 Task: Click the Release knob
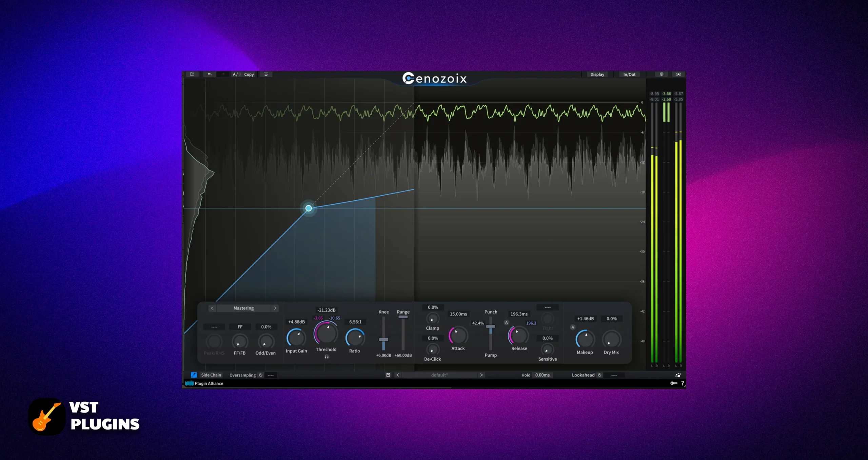click(519, 336)
